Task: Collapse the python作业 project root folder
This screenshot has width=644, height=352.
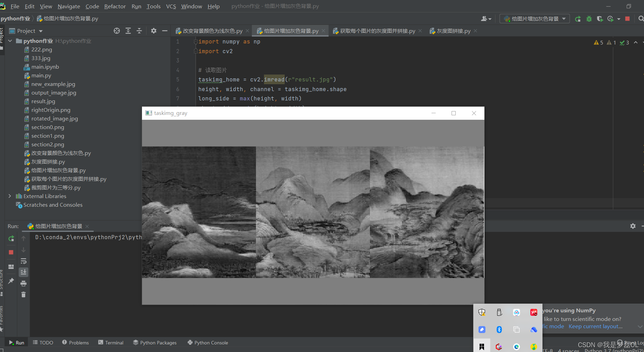Action: (10, 41)
